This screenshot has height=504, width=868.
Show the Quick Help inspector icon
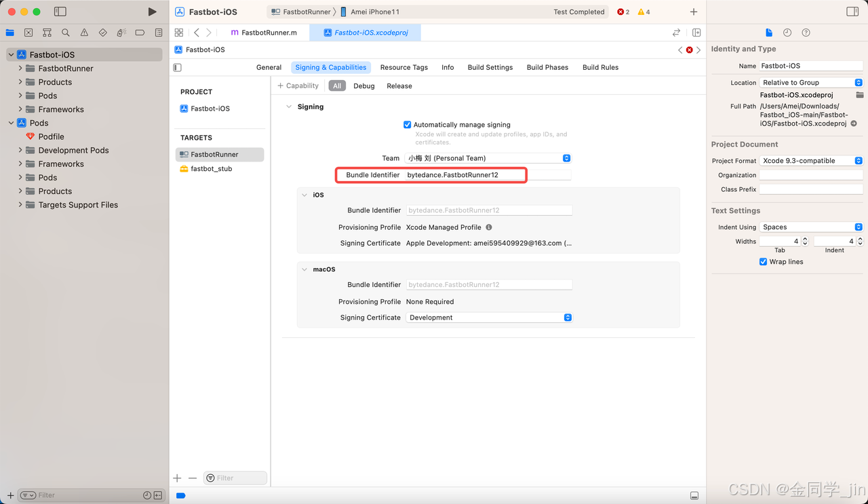point(806,33)
